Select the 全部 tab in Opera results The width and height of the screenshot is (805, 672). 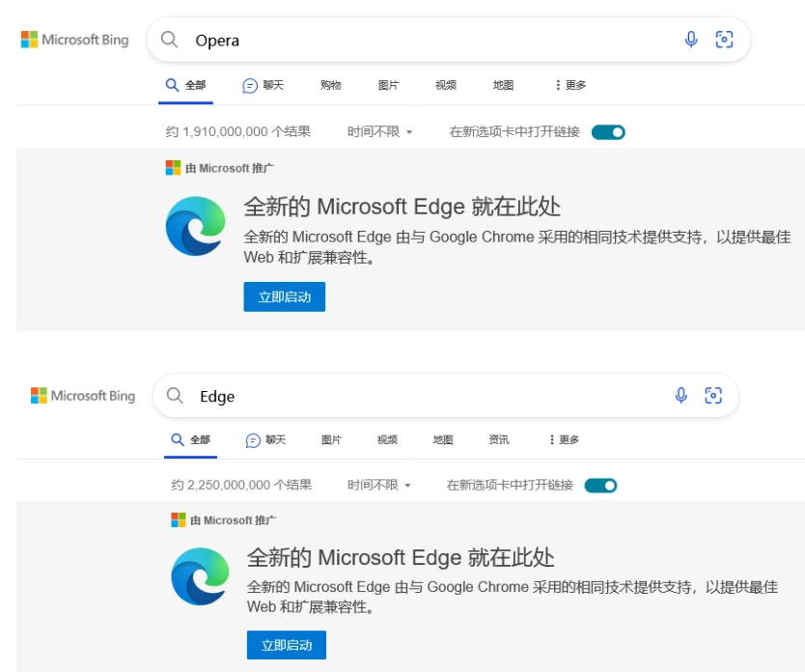186,85
